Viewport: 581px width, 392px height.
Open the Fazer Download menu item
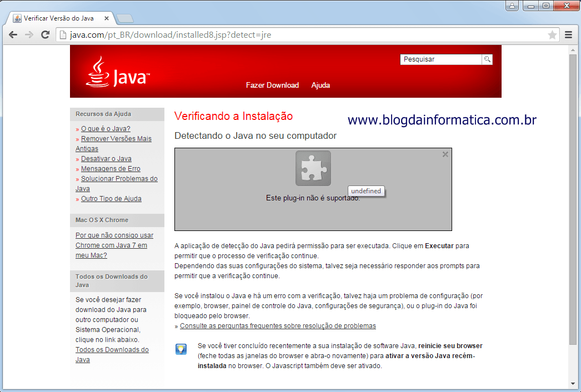click(x=272, y=85)
